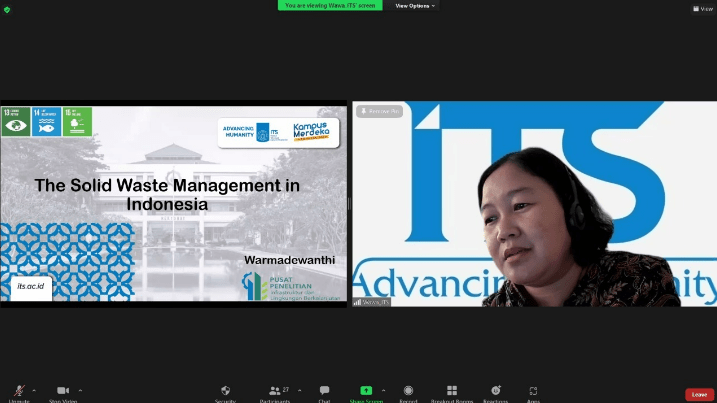Viewport: 717px width, 403px height.
Task: Show the Participants panel
Action: pos(275,391)
